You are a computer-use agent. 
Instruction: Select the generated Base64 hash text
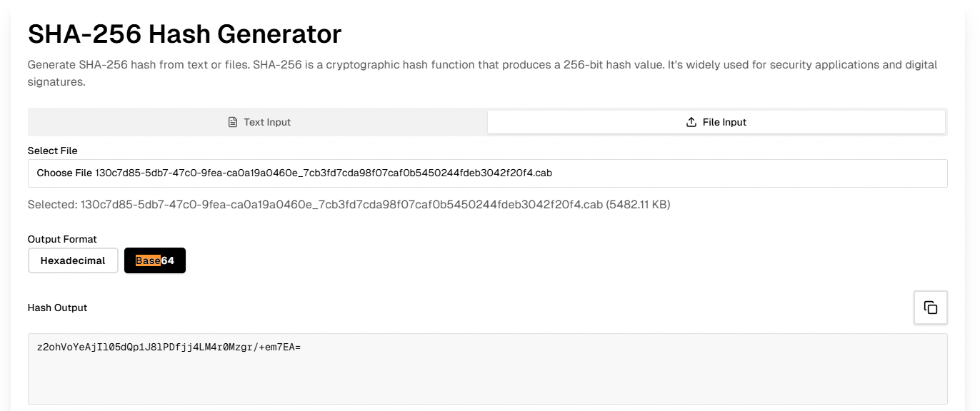click(169, 347)
